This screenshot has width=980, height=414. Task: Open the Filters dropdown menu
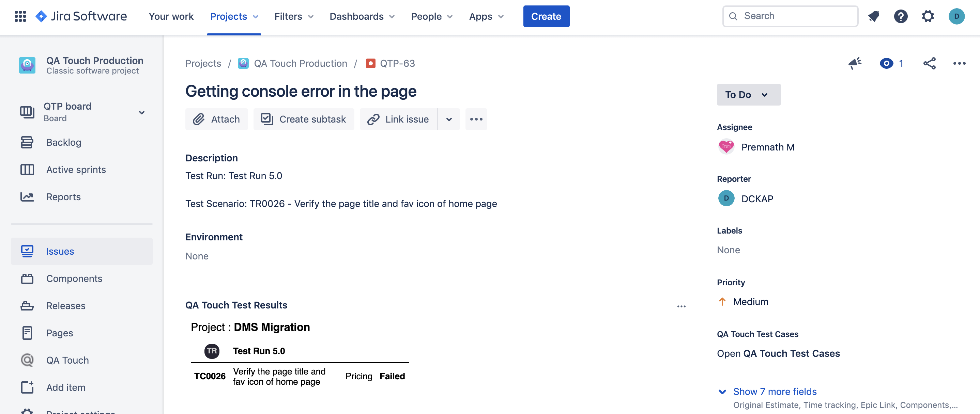[294, 16]
